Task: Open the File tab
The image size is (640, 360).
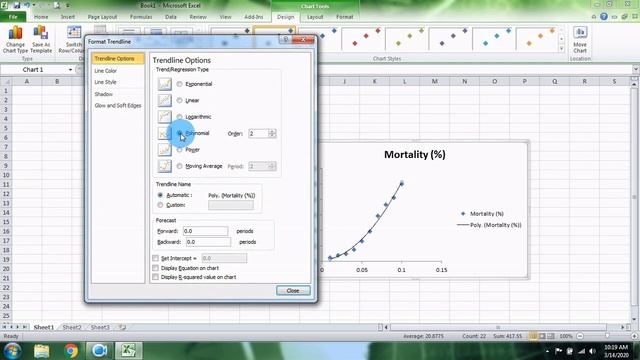Action: [13, 17]
